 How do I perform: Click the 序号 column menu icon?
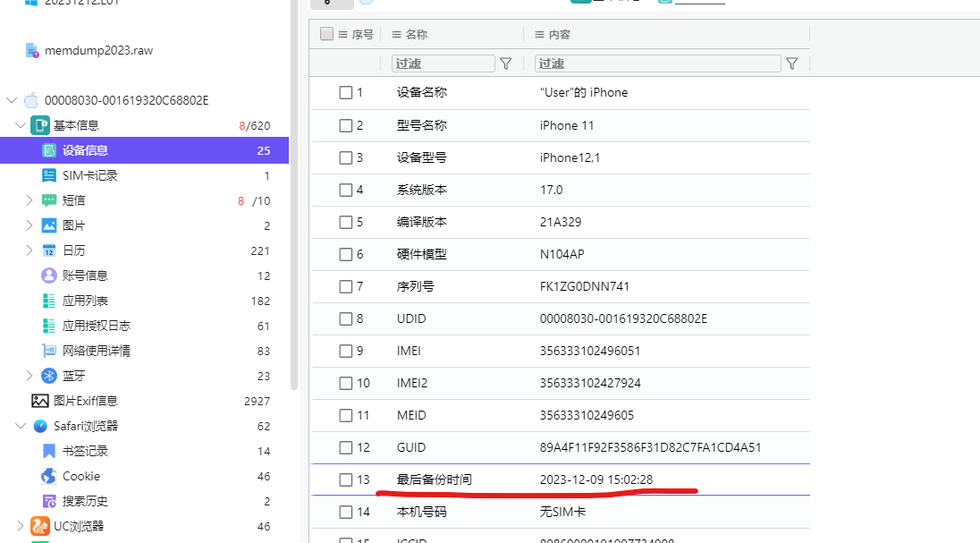tap(342, 34)
